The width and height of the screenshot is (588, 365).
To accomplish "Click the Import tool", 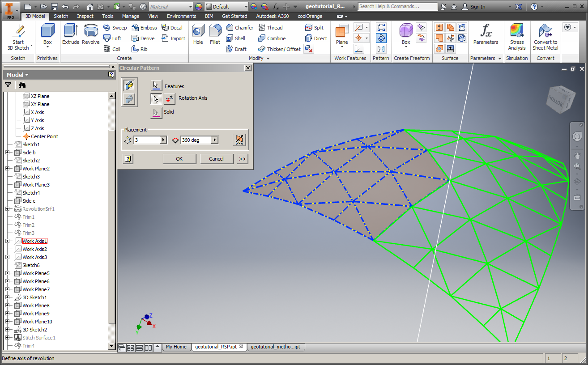I will click(x=174, y=38).
